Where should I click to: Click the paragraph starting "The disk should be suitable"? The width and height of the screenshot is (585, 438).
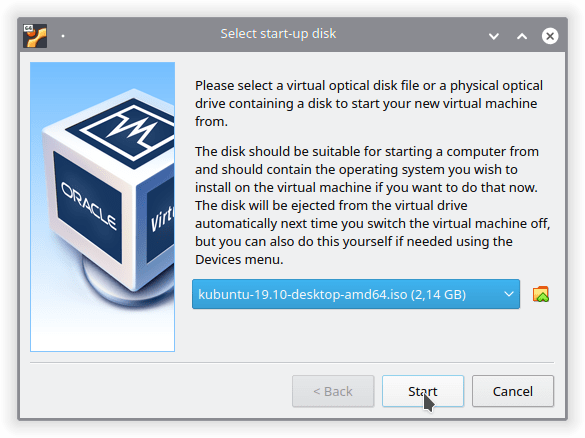[x=372, y=205]
